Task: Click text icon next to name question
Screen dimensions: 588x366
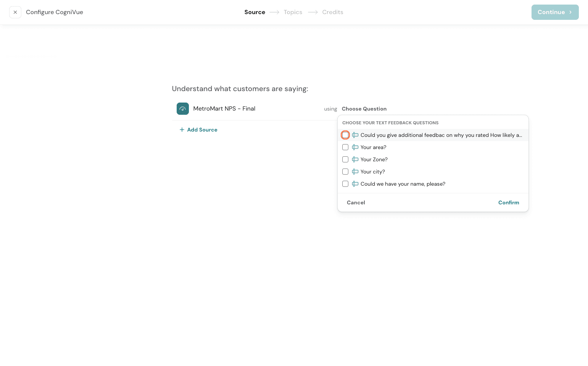Action: click(355, 184)
